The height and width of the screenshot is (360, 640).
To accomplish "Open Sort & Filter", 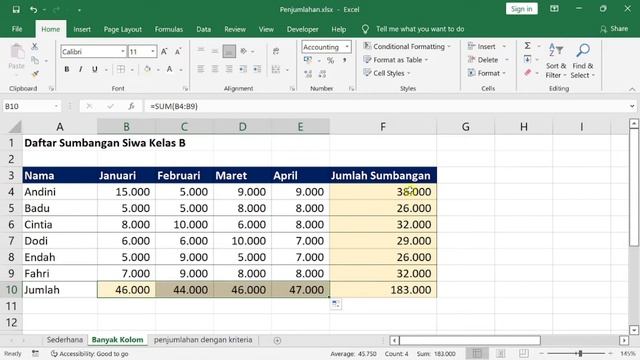I will pos(556,60).
